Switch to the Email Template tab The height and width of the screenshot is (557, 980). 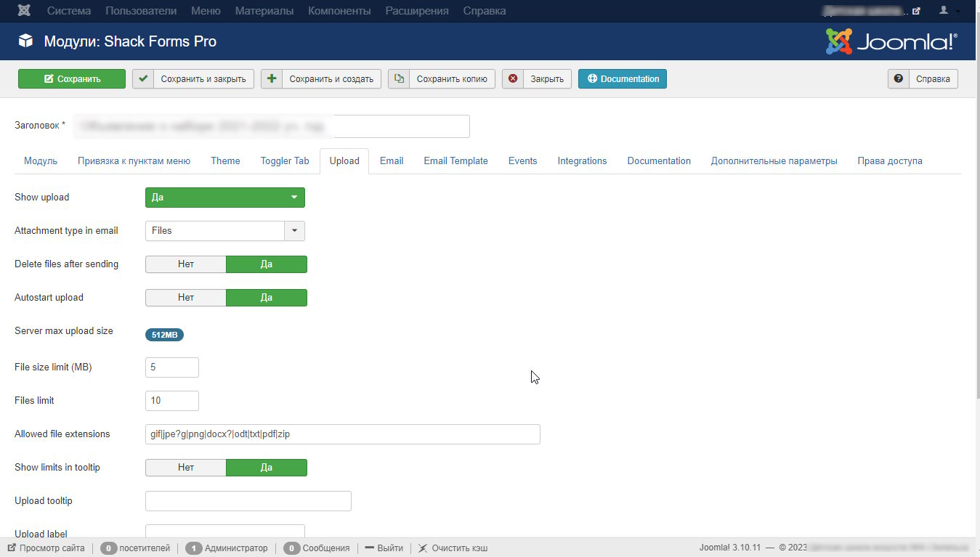point(456,161)
